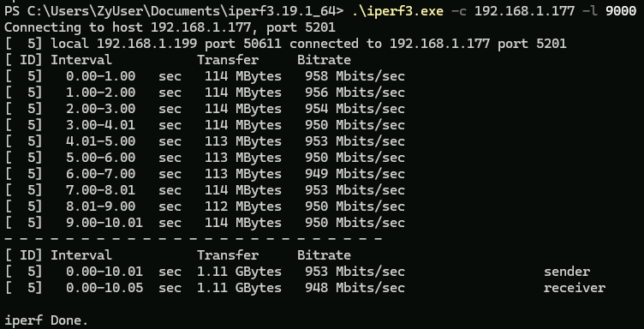The image size is (644, 329).
Task: Click the sender label in summary
Action: 567,272
